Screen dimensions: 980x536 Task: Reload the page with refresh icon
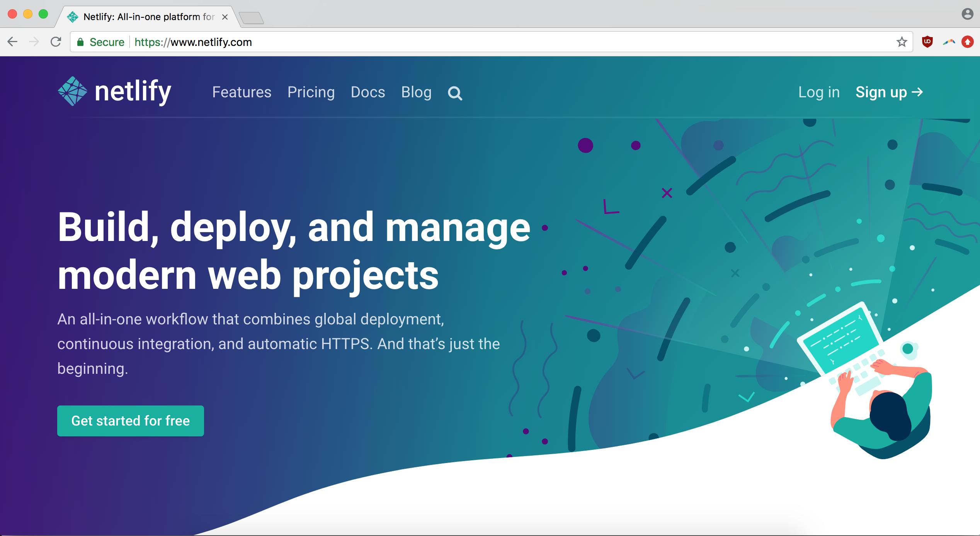[56, 42]
